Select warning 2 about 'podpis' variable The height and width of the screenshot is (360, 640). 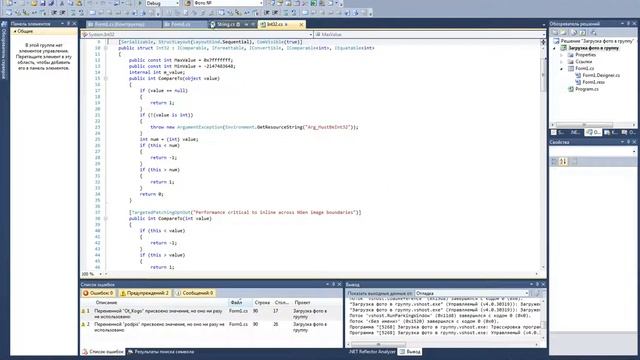click(212, 327)
